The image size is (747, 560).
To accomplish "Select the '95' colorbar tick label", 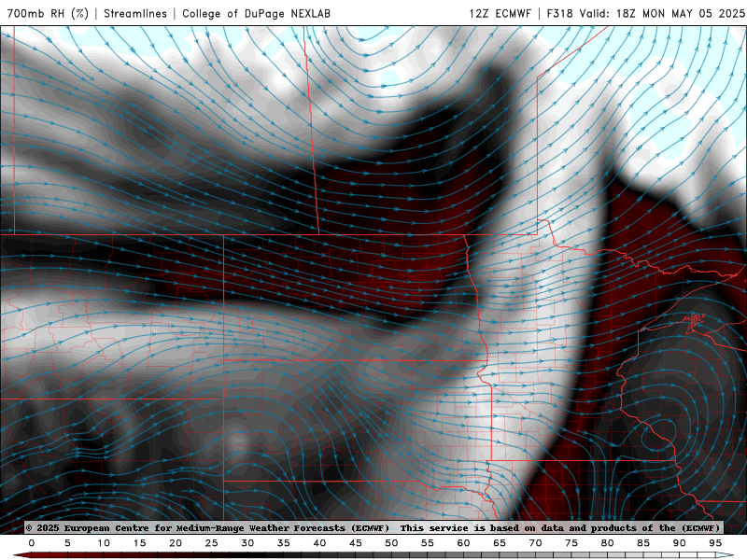I will point(715,543).
